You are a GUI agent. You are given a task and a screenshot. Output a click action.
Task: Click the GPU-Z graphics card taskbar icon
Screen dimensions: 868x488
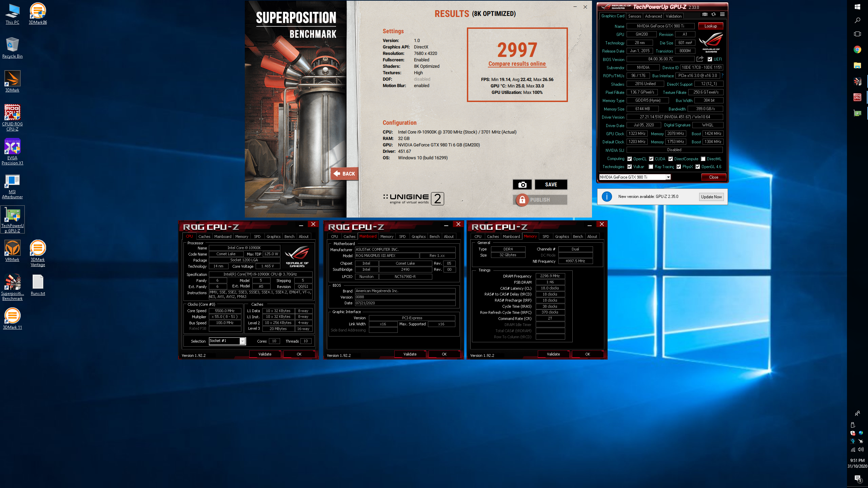tap(857, 113)
